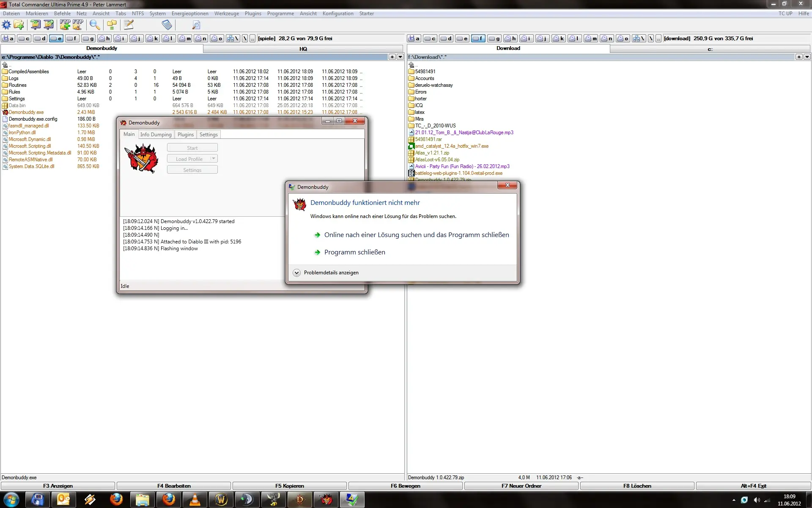The width and height of the screenshot is (812, 508).
Task: Close the Demonbuddy crash dialog
Action: pyautogui.click(x=507, y=185)
